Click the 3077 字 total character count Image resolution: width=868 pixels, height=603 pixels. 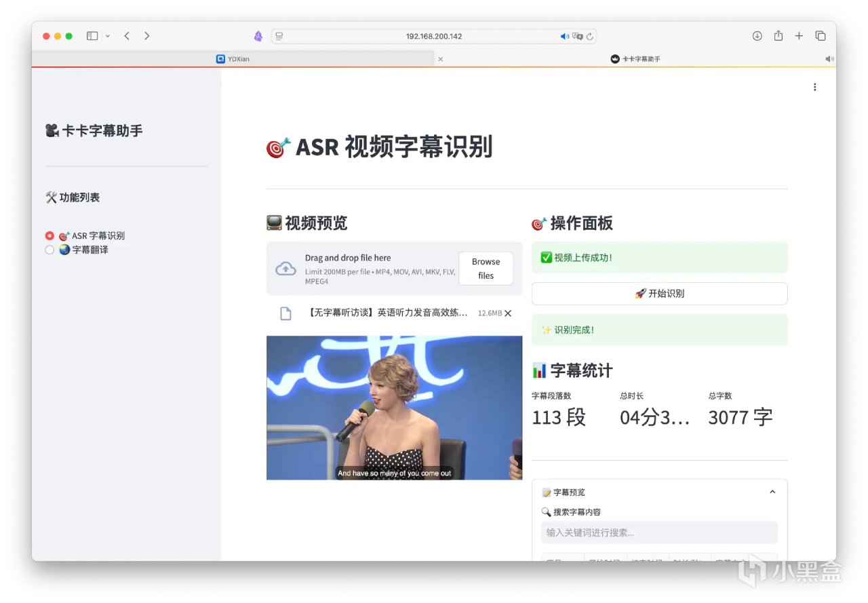741,417
